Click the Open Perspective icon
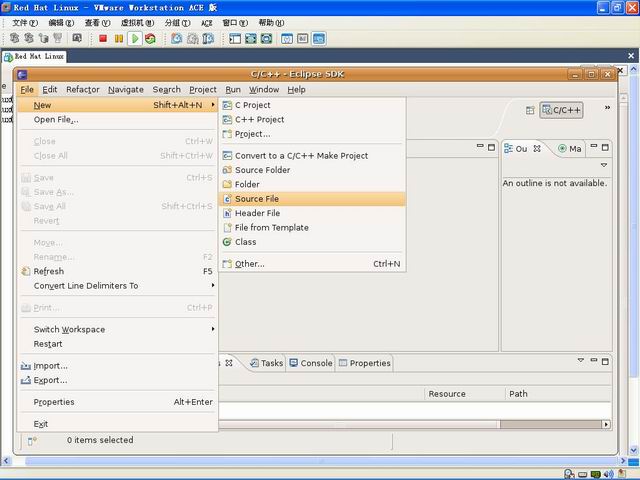The height and width of the screenshot is (480, 640). click(530, 110)
